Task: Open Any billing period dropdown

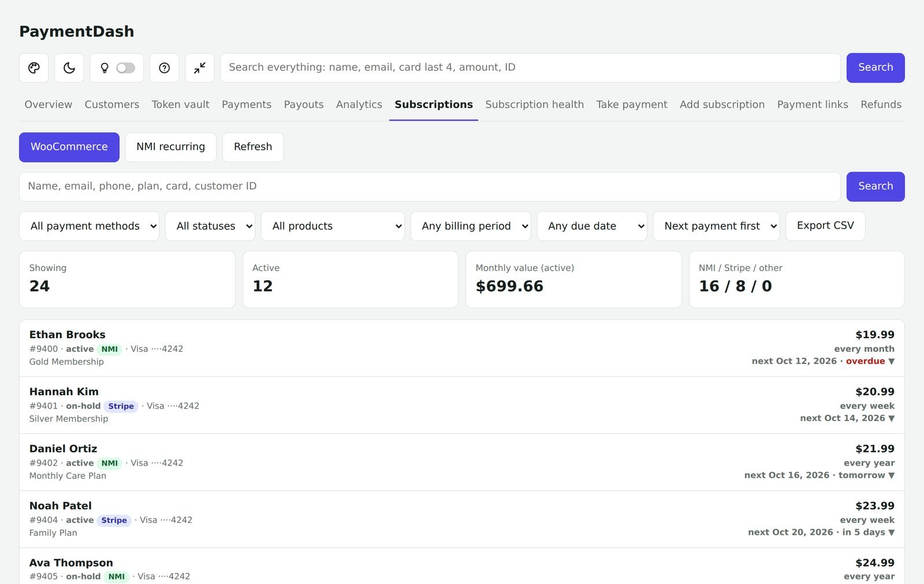Action: pos(471,226)
